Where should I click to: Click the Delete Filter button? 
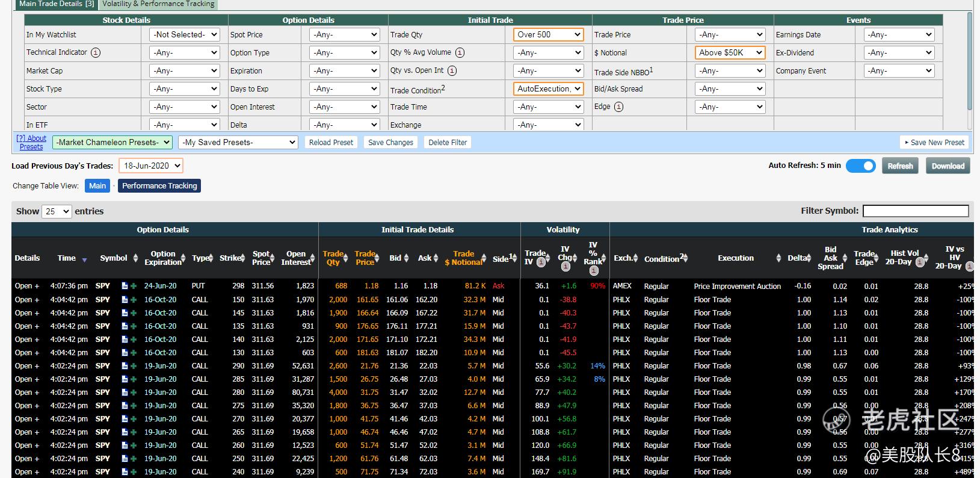click(448, 142)
